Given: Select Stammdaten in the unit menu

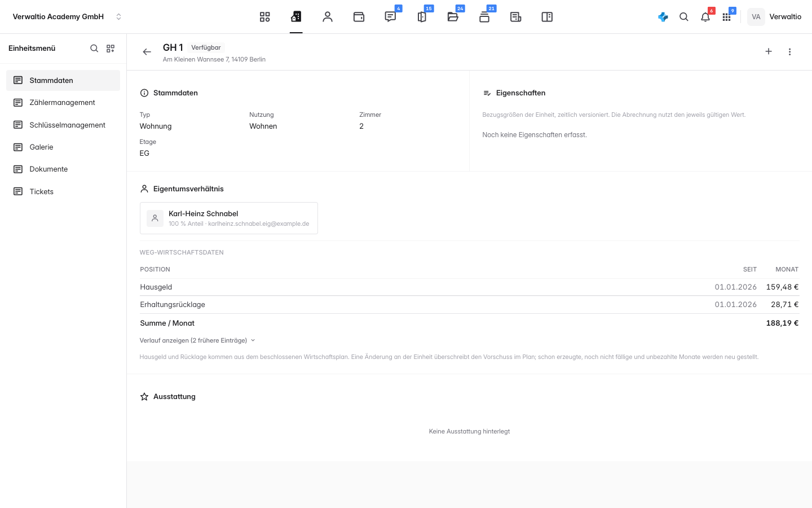Looking at the screenshot, I should pos(63,80).
